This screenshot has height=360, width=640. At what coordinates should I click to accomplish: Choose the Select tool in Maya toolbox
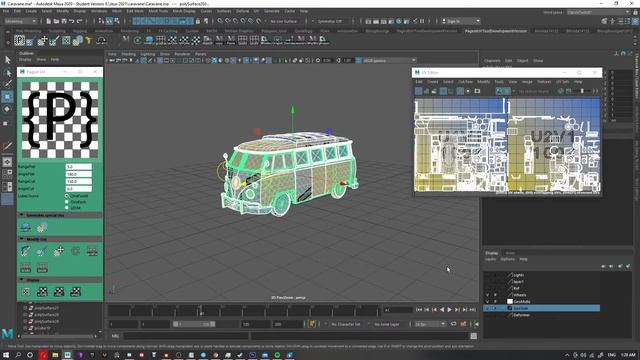pos(7,60)
